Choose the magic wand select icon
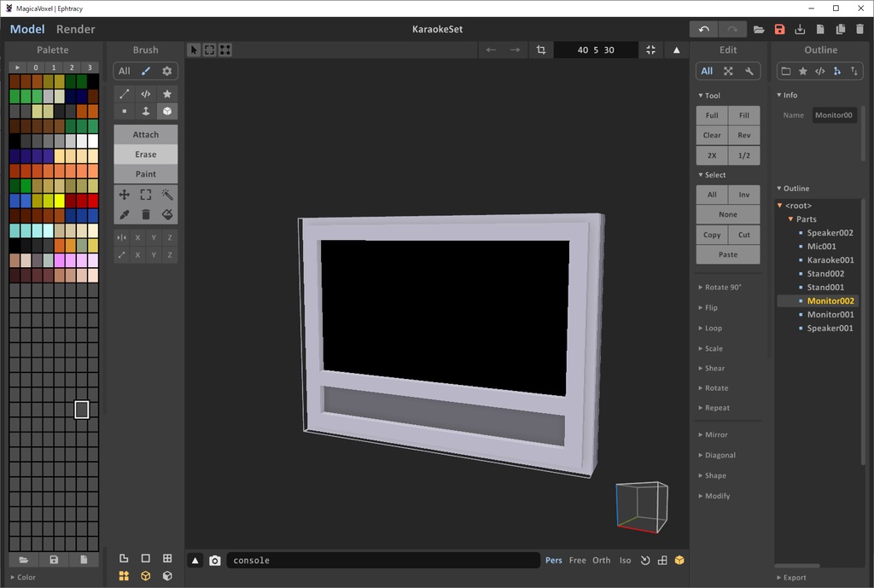 pos(166,195)
